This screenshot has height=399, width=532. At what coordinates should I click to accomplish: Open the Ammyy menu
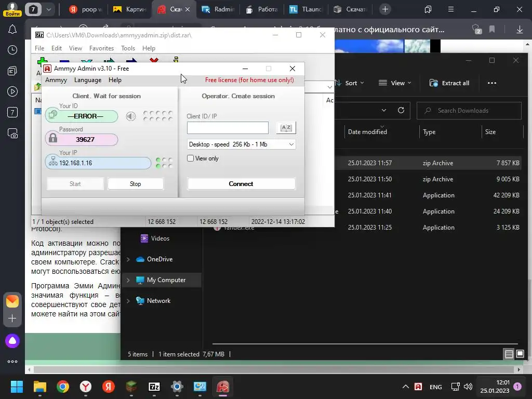point(56,80)
